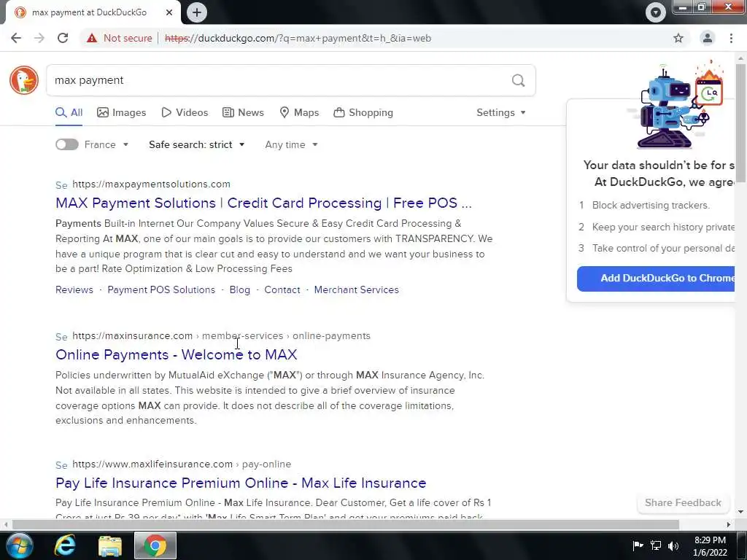Click the address bar URL
Screen dimensions: 747x560
coord(298,38)
